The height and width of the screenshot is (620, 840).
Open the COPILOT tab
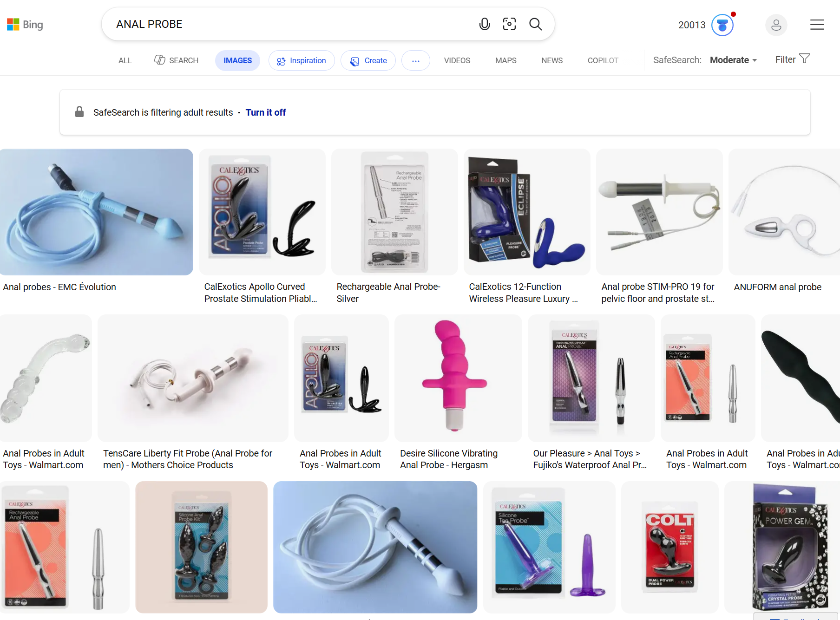coord(603,60)
